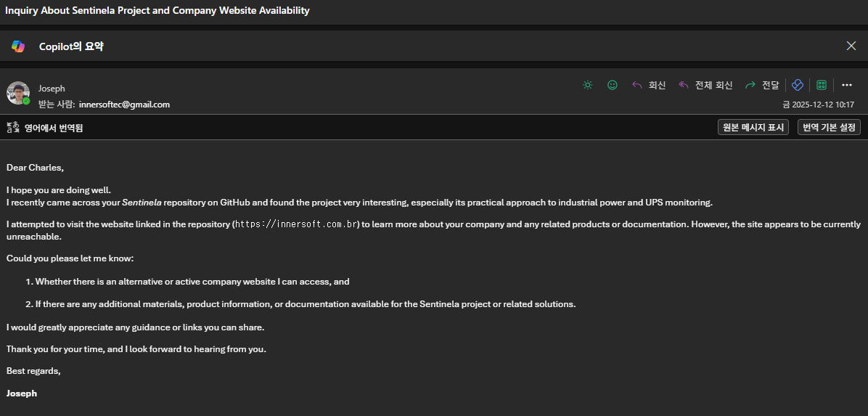The width and height of the screenshot is (868, 416).
Task: Click the 전체 회신 (Reply All) button
Action: 705,85
